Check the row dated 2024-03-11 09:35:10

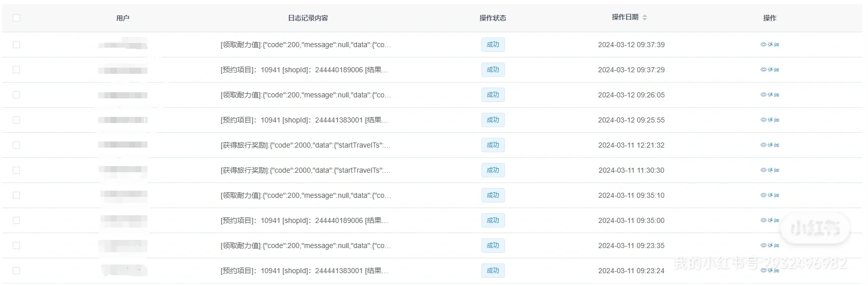[16, 195]
